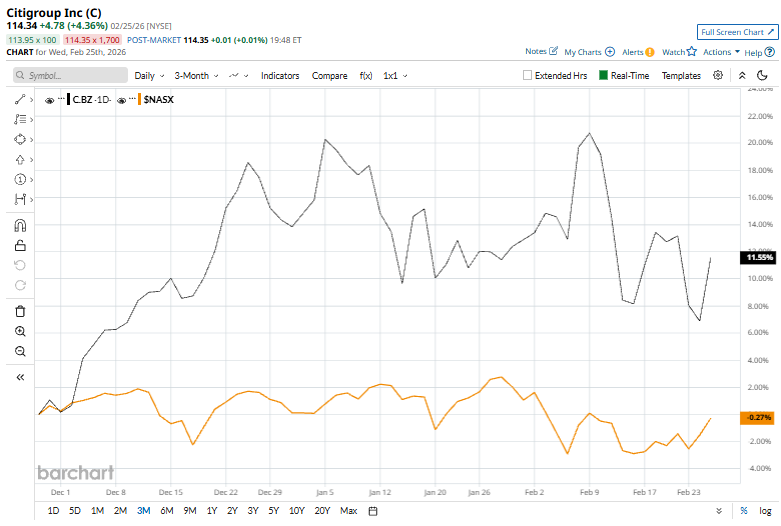Viewport: 781px width, 526px height.
Task: Open the calendar date range picker
Action: coord(373,511)
